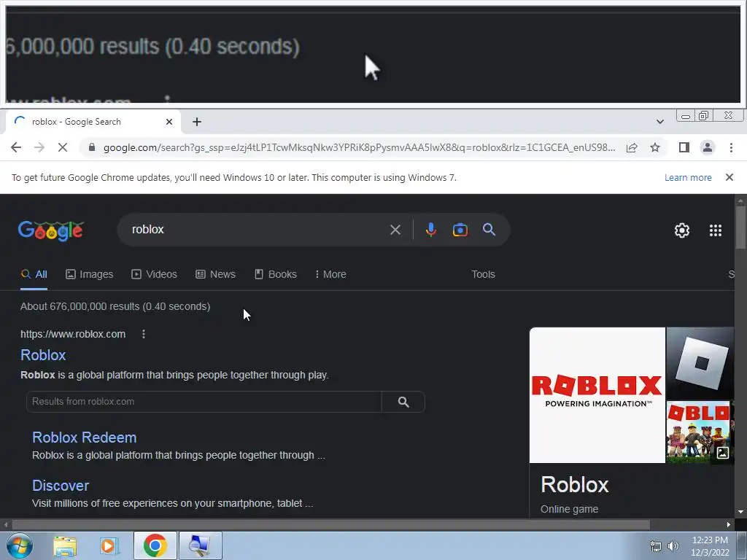The width and height of the screenshot is (747, 560).
Task: Open the Chrome profile avatar
Action: point(708,147)
